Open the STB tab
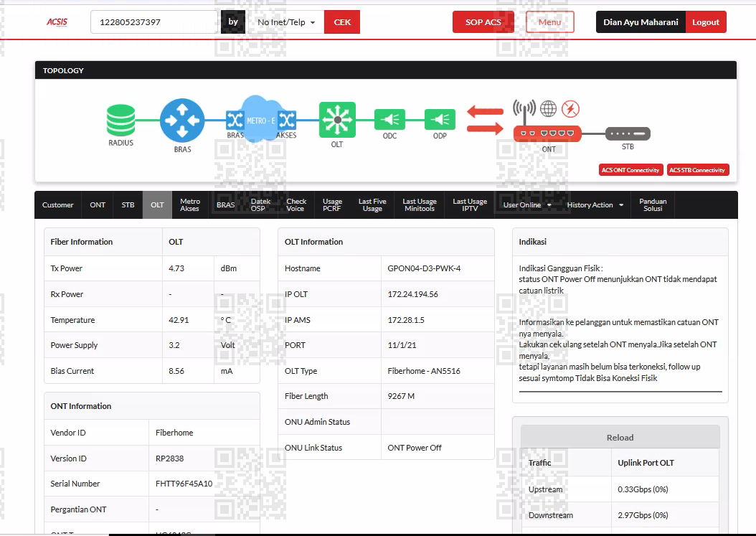The image size is (756, 536). pyautogui.click(x=128, y=205)
